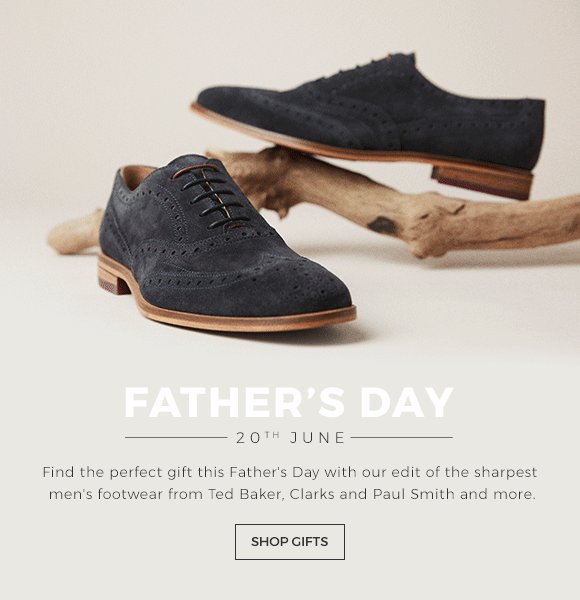The height and width of the screenshot is (600, 580).
Task: Click the laces on the front shoe
Action: [209, 195]
